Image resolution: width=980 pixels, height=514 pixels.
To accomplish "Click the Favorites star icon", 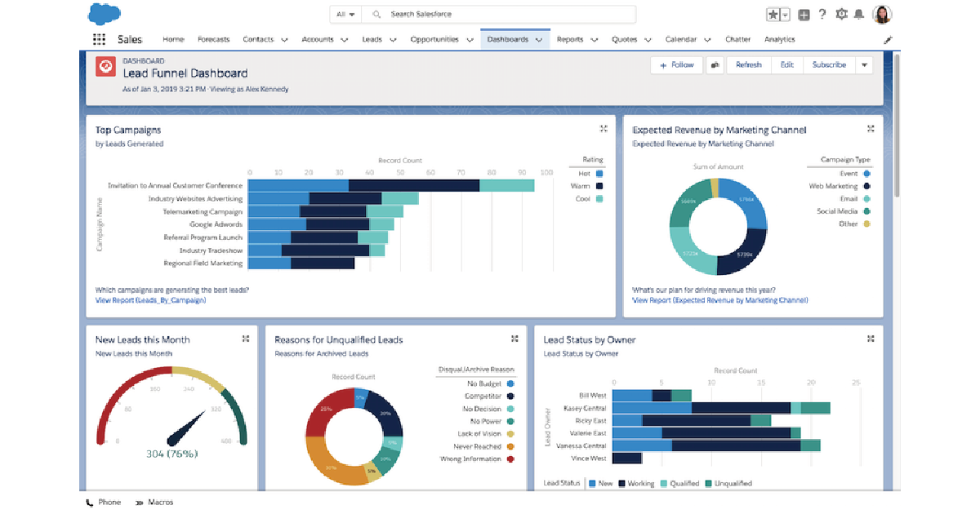I will pos(773,15).
